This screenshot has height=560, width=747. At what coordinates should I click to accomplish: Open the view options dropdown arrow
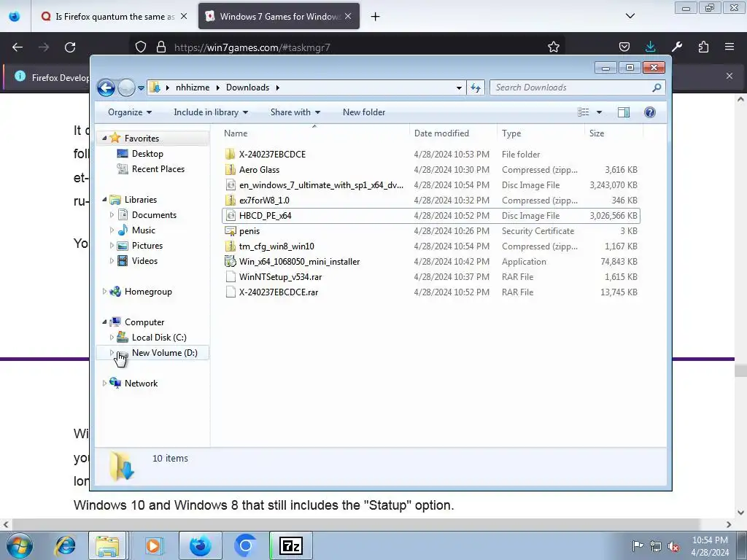pyautogui.click(x=600, y=112)
